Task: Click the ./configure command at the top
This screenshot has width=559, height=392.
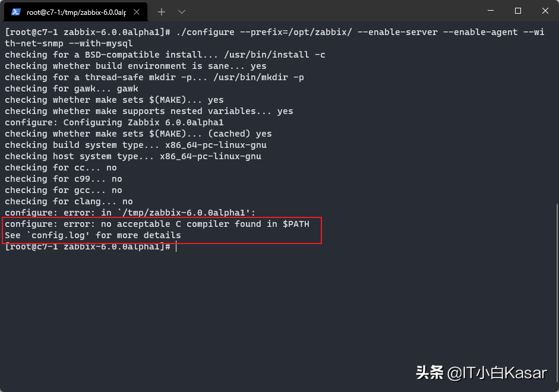Action: point(238,31)
